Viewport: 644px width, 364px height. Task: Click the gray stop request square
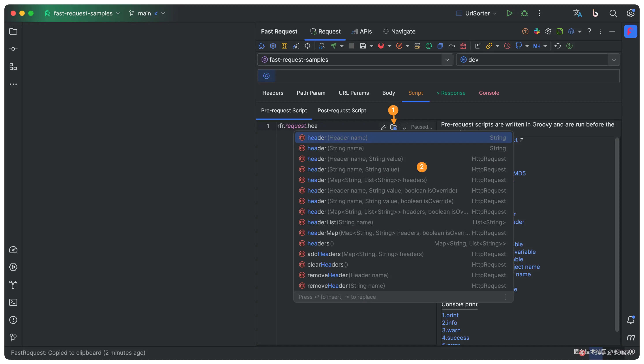point(352,46)
